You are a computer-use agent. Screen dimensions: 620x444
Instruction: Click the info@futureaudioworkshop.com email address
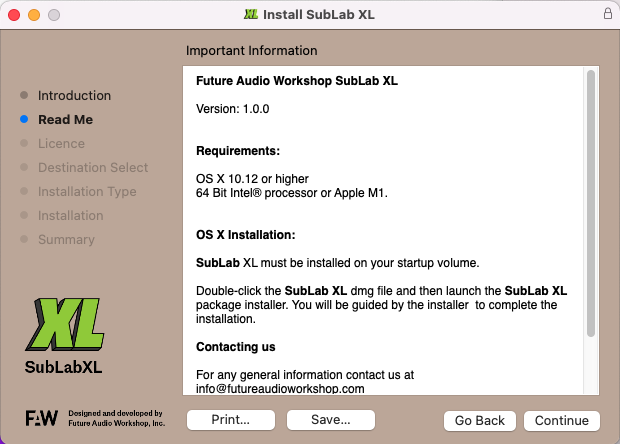pyautogui.click(x=280, y=388)
